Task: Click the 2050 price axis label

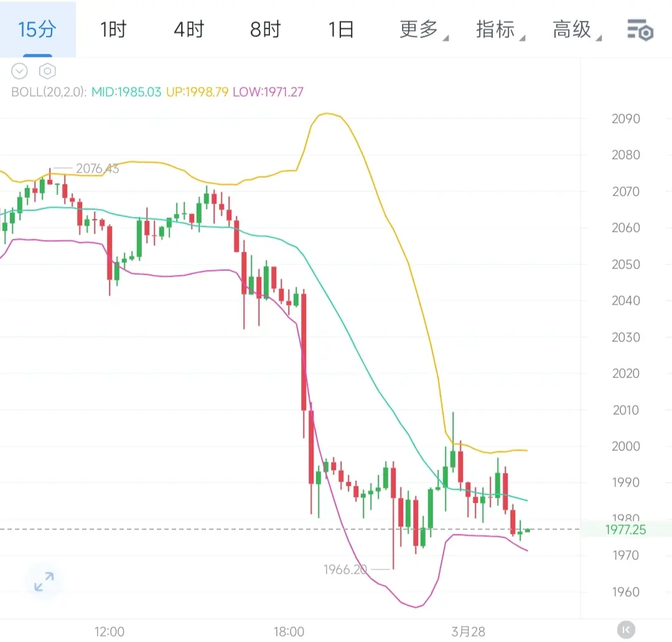Action: (626, 264)
